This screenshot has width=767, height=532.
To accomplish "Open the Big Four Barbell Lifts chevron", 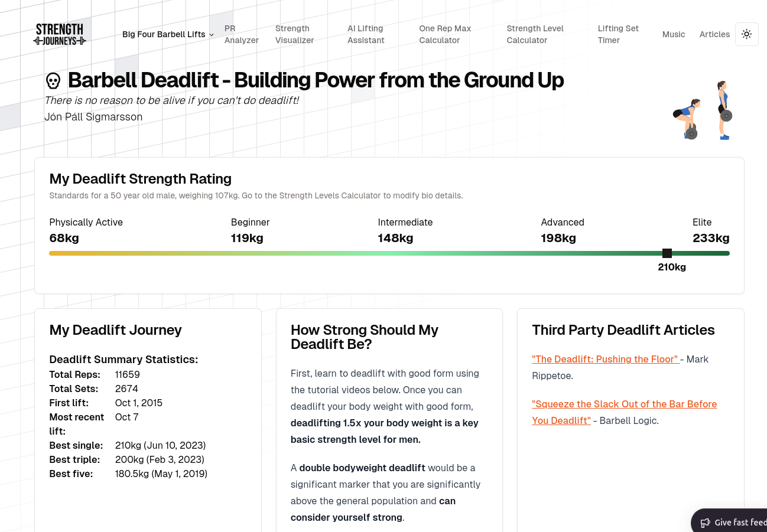I will [211, 35].
